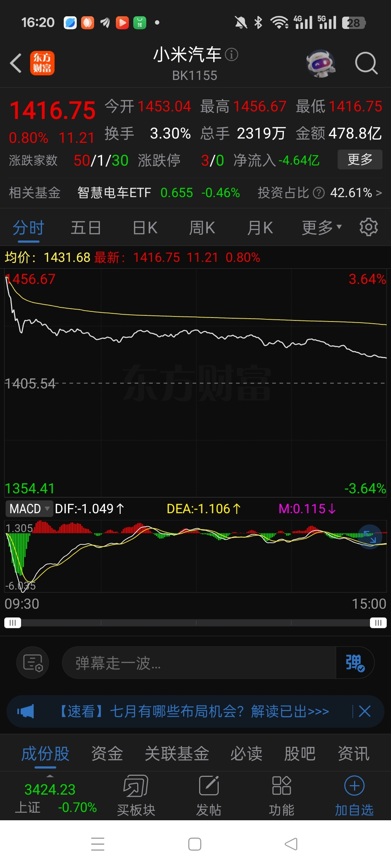391x868 pixels.
Task: Select the 必读 tab
Action: click(247, 754)
